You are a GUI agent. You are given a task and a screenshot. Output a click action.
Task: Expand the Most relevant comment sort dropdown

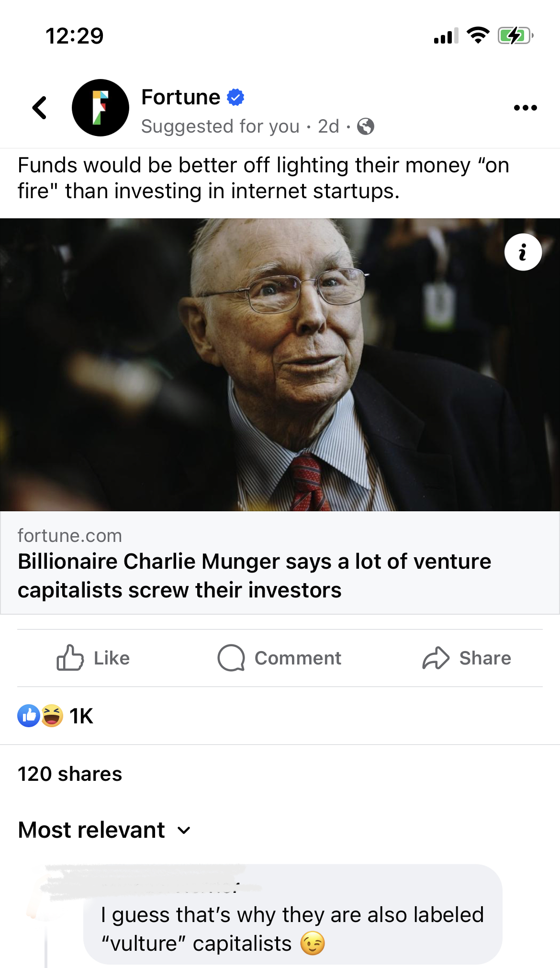point(92,830)
